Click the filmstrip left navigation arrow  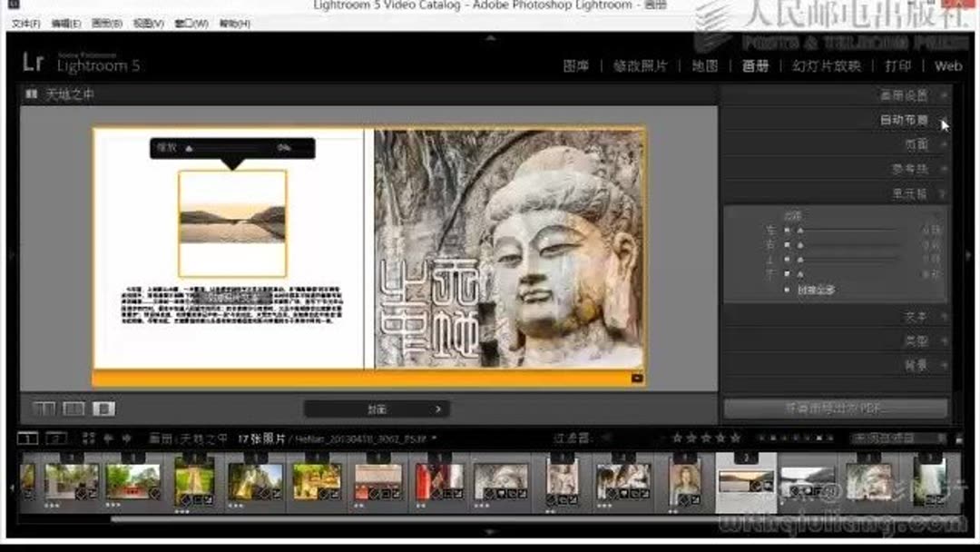[108, 439]
